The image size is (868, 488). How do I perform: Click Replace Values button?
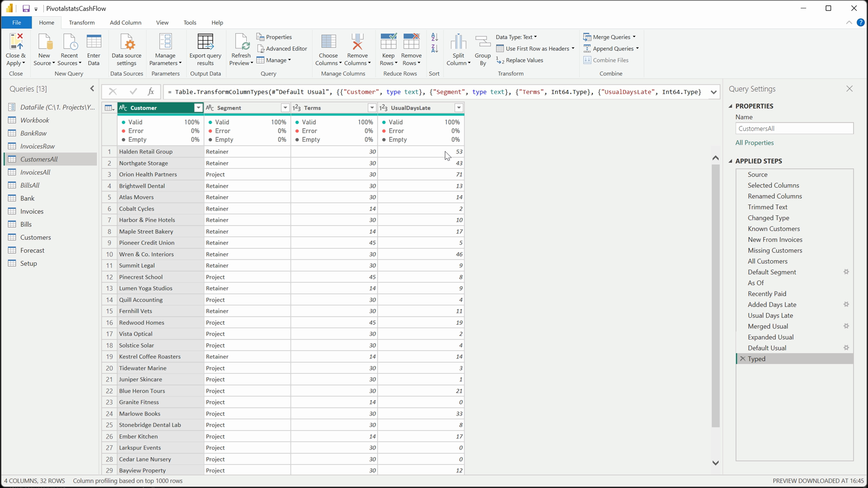tap(520, 60)
